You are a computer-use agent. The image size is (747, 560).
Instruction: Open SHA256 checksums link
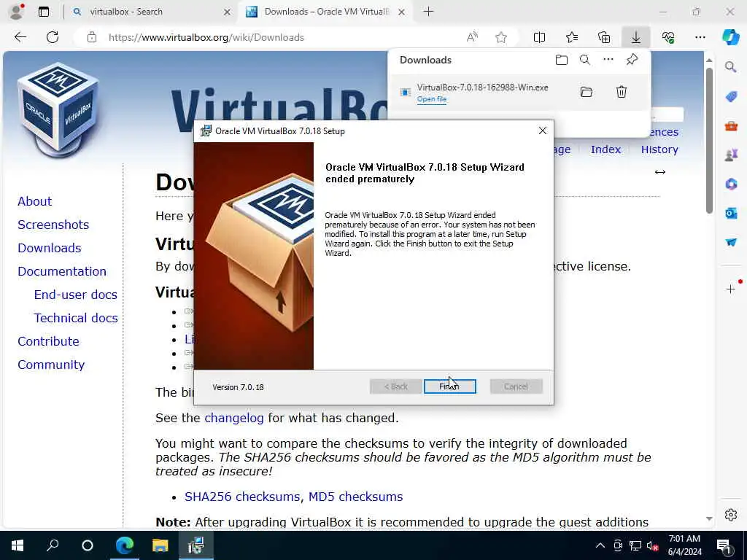tap(242, 497)
